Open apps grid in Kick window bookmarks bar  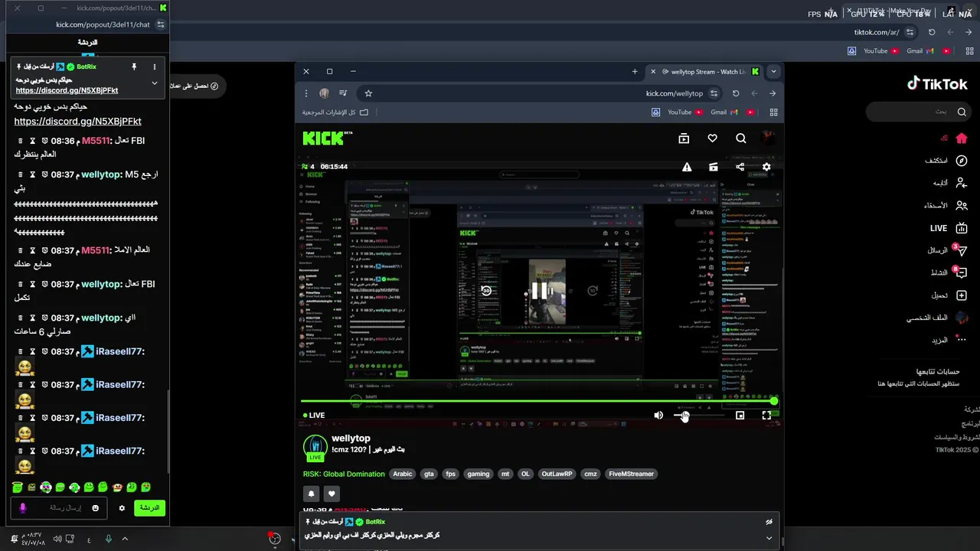pyautogui.click(x=773, y=112)
